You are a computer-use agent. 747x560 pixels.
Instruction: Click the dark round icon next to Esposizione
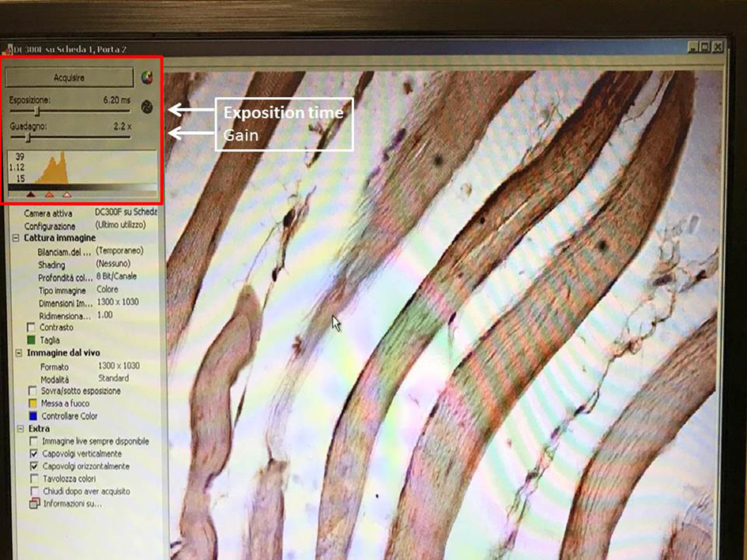click(x=147, y=107)
